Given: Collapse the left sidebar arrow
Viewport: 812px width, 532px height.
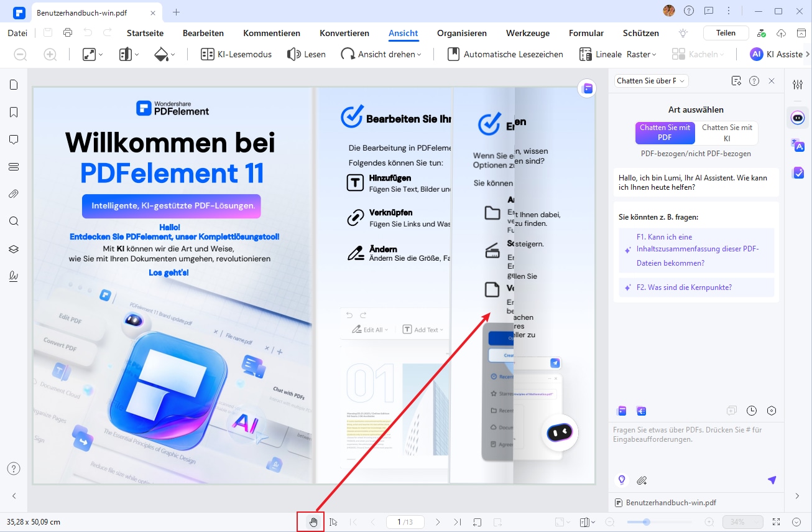Looking at the screenshot, I should tap(14, 496).
